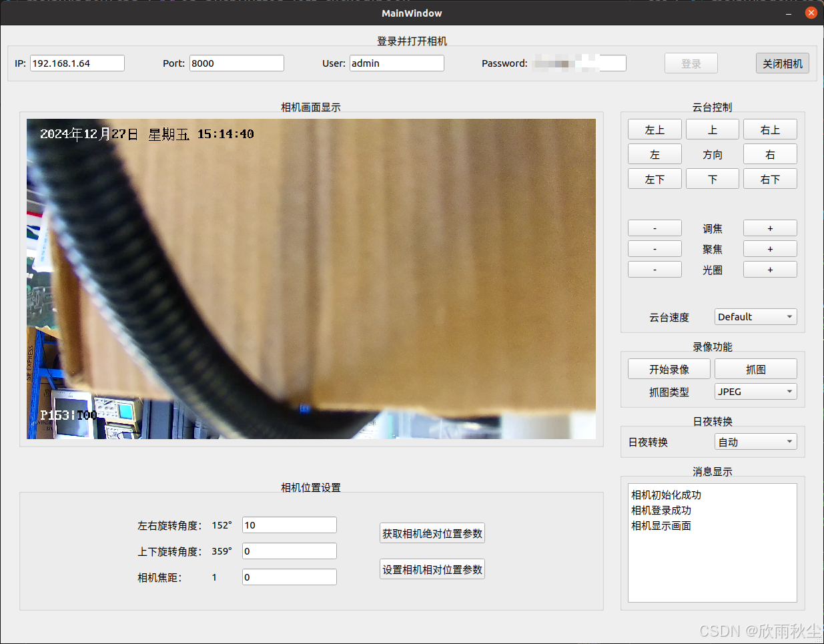Select the IP address input field
This screenshot has width=824, height=644.
click(77, 63)
